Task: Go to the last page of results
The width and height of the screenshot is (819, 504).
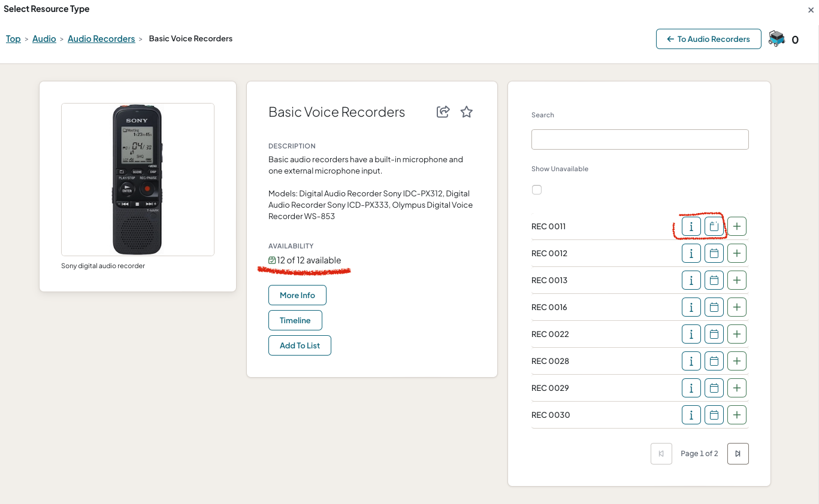Action: (x=738, y=454)
